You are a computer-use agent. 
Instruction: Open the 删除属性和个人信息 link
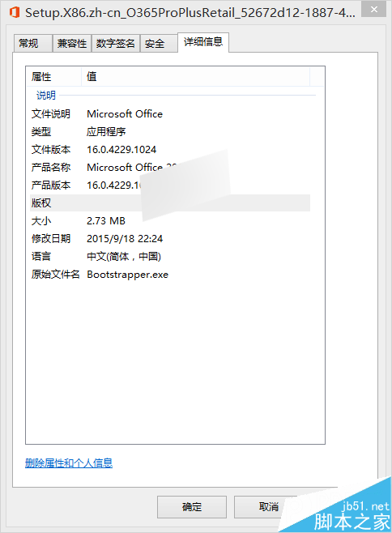coord(69,463)
